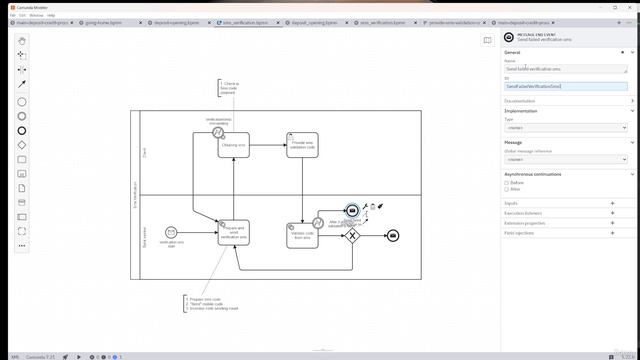Viewport: 640px width, 360px height.
Task: Add an entry in the Inputs section
Action: [x=612, y=203]
